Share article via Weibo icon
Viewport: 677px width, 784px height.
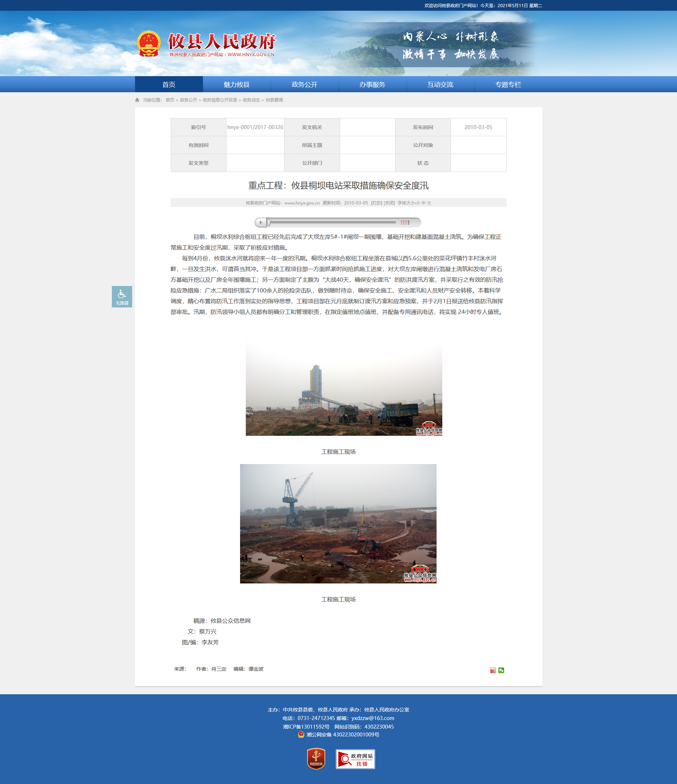coord(493,670)
